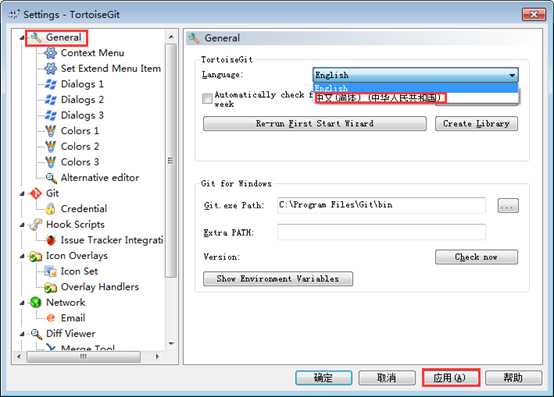Viewport: 554px width, 397px height.
Task: Click the Overlay Handlers folder icon
Action: click(x=51, y=287)
